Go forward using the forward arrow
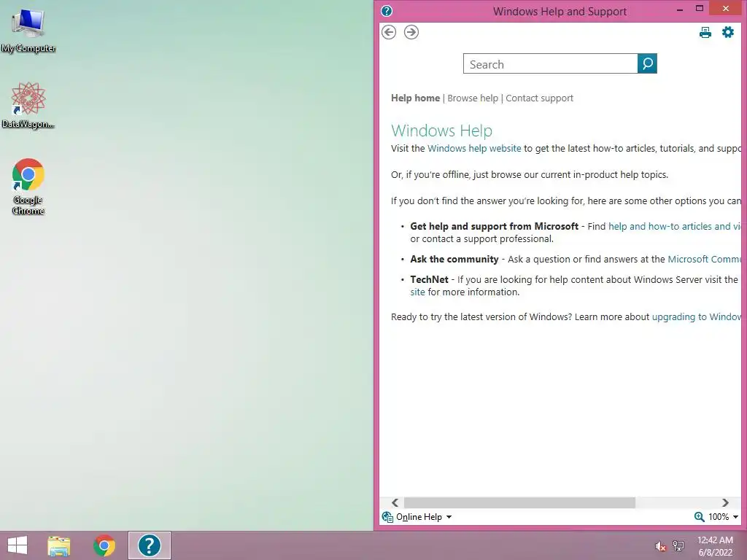 411,32
